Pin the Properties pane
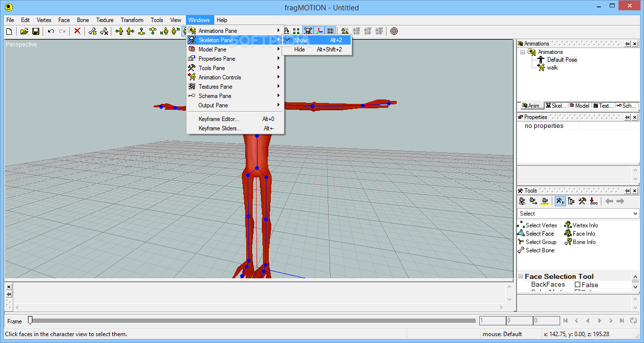 (627, 118)
